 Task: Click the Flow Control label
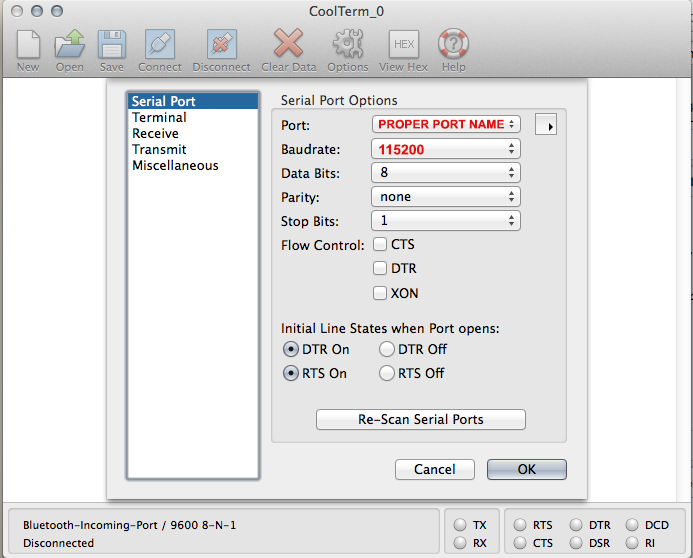(x=323, y=245)
